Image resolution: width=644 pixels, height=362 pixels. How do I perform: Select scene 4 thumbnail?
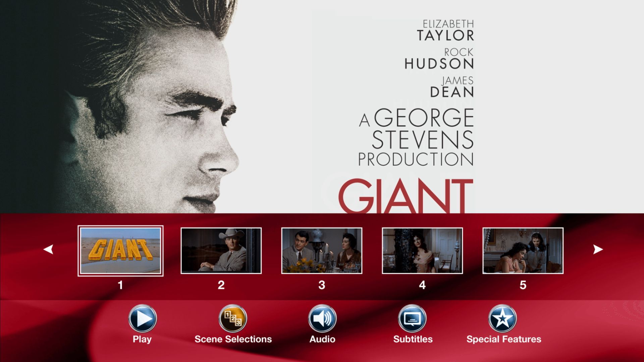tap(422, 251)
